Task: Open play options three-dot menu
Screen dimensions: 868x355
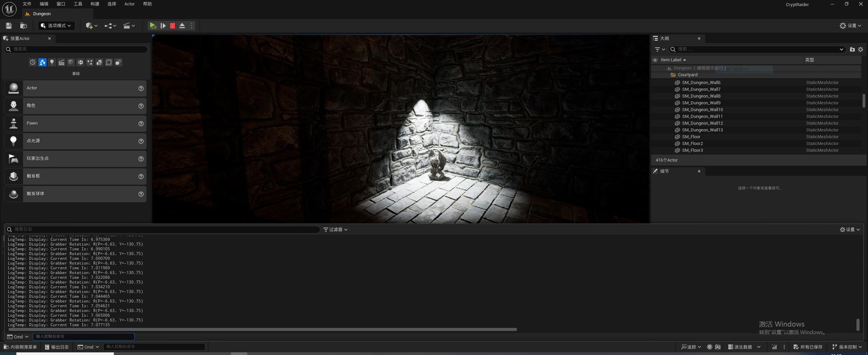Action: [x=192, y=26]
